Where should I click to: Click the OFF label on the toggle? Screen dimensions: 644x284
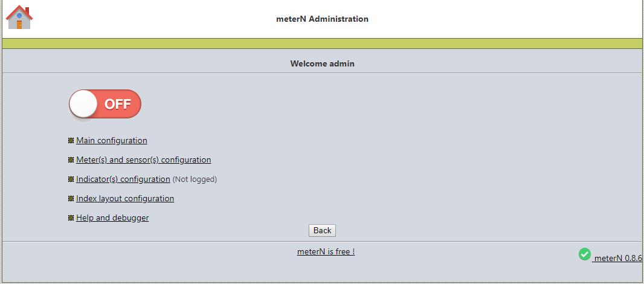(x=117, y=105)
